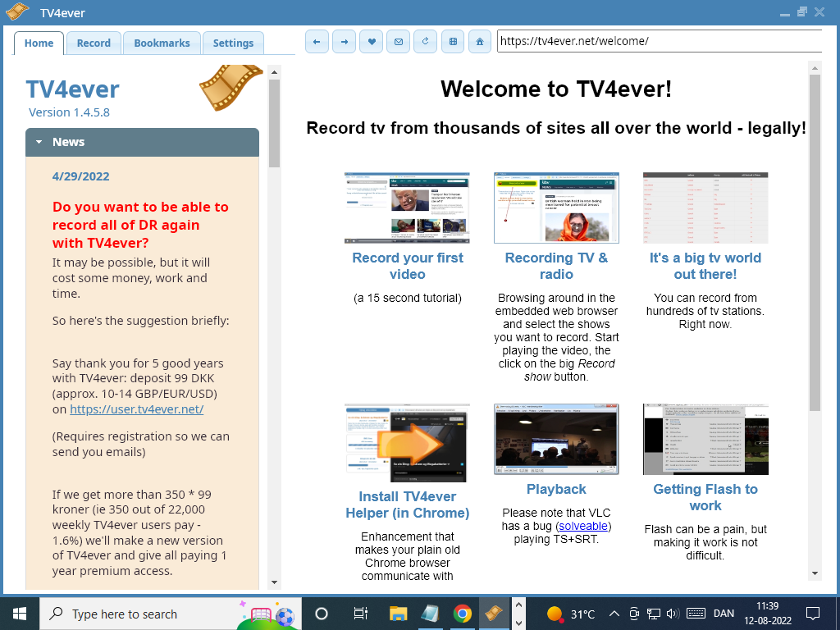Image resolution: width=840 pixels, height=630 pixels.
Task: Click the 'Recording TV & radio' thumbnail
Action: [557, 208]
